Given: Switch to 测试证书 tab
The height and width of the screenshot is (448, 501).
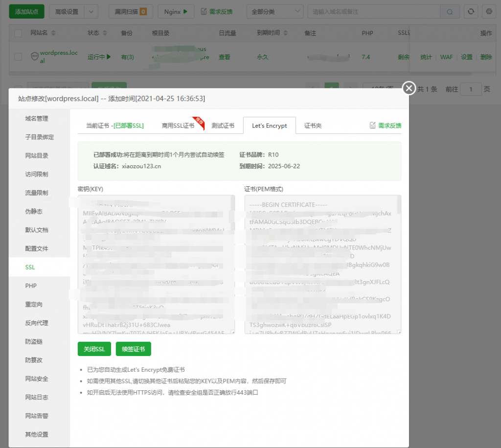Looking at the screenshot, I should coord(223,126).
